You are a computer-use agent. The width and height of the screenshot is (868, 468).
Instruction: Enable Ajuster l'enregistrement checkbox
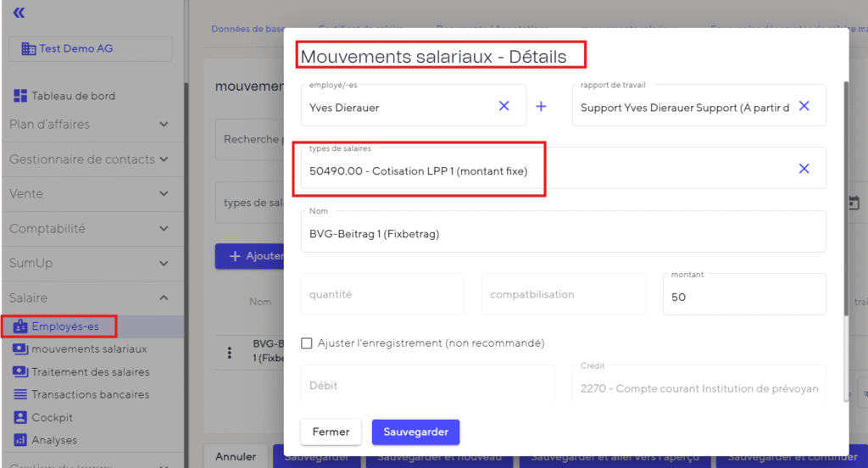(x=307, y=343)
